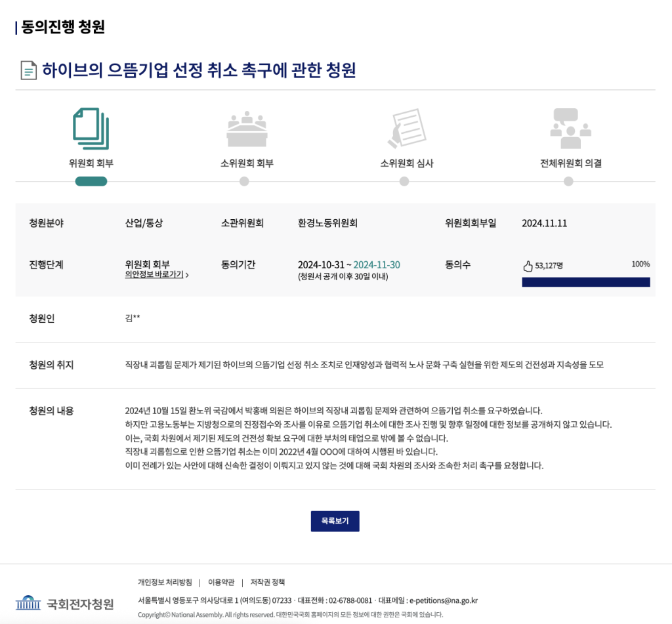Click the 위원회회부일 field label
This screenshot has width=672, height=624.
(471, 223)
